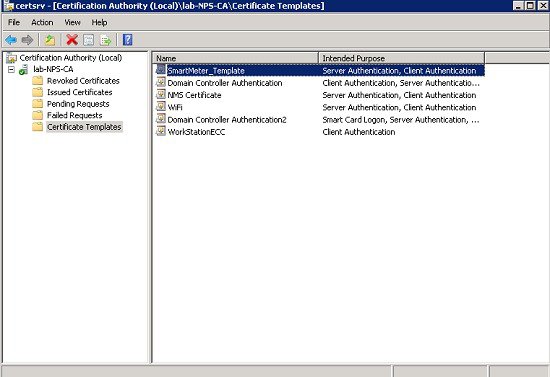Select Certification Authority (Local) tree label
Screen dimensions: 550x377
pyautogui.click(x=71, y=58)
